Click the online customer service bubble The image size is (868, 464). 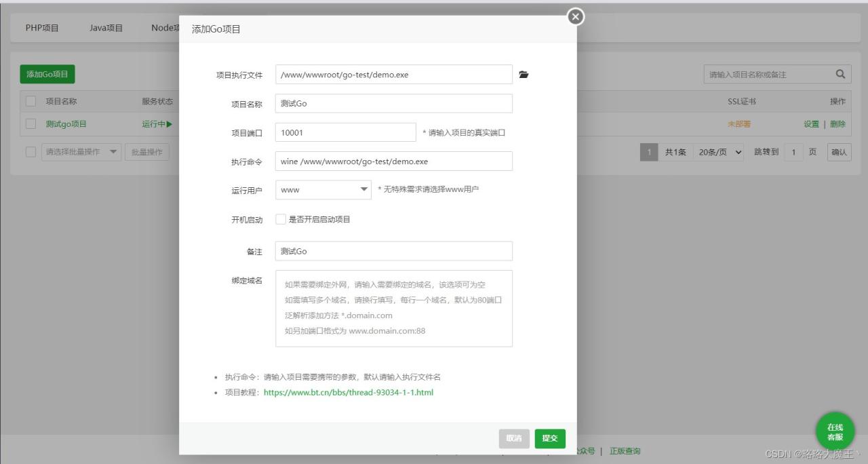(x=835, y=431)
